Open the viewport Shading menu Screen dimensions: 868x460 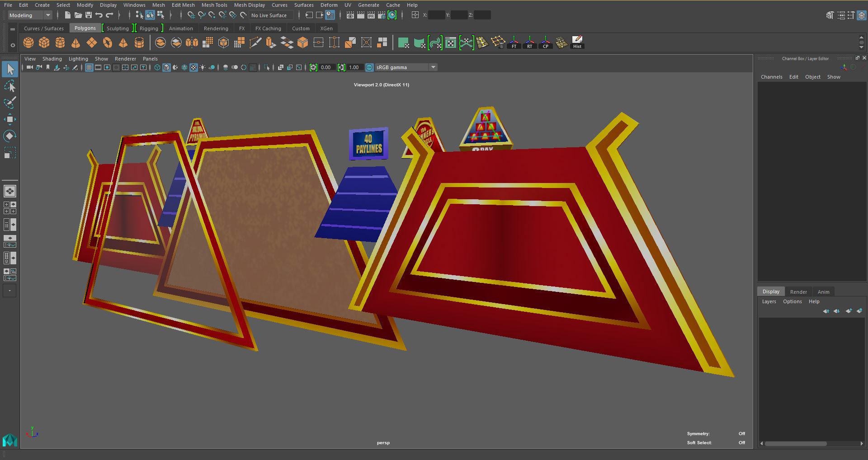pyautogui.click(x=52, y=59)
